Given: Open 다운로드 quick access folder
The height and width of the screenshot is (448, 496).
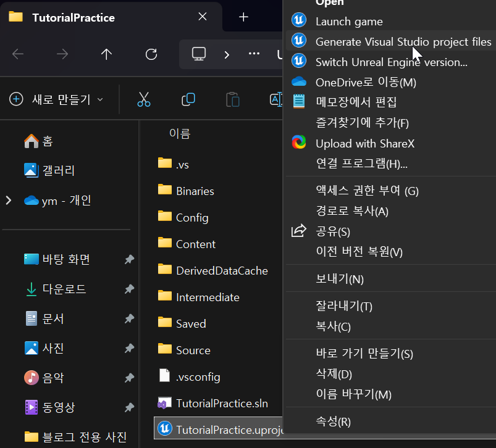Looking at the screenshot, I should pos(56,289).
